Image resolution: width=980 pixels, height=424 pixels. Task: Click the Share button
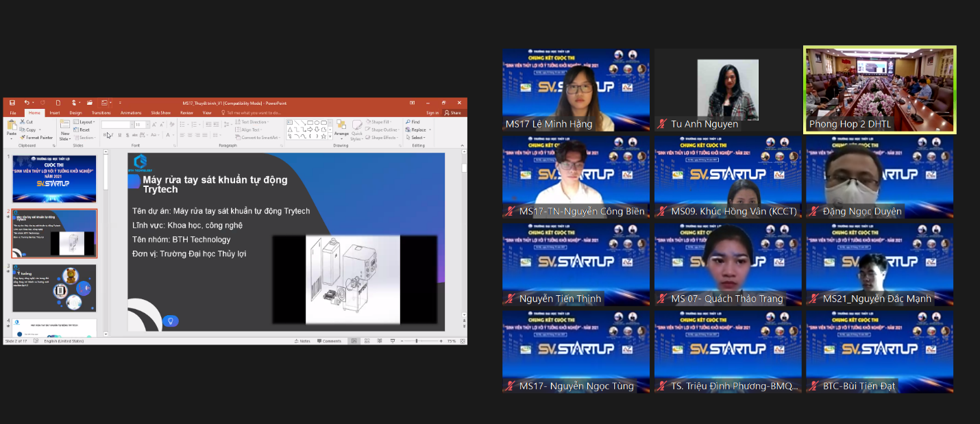(453, 112)
